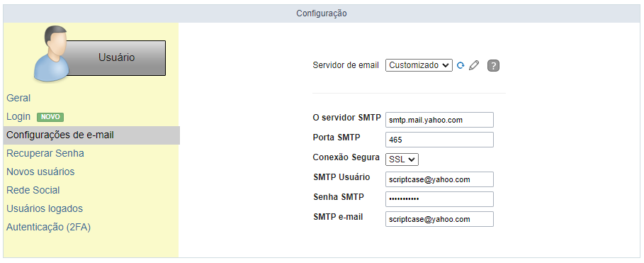
Task: Click the 'O servidor SMTP' label
Action: [x=347, y=118]
